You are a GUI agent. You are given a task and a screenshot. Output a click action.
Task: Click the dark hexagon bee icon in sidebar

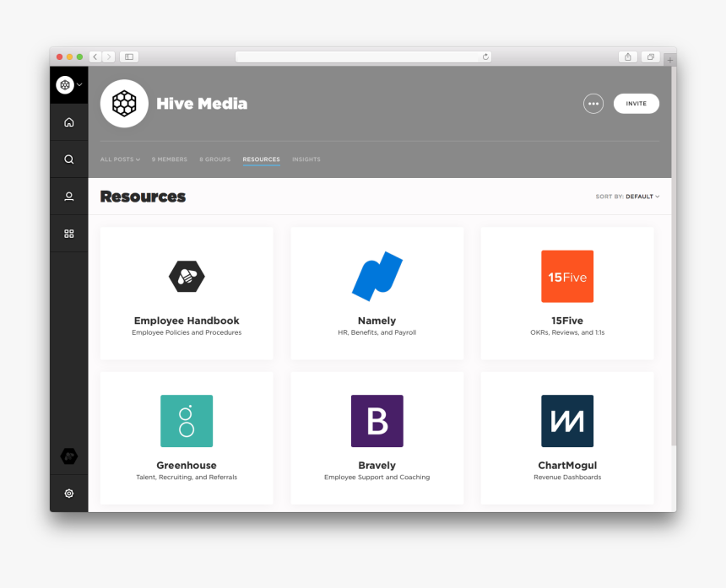69,456
